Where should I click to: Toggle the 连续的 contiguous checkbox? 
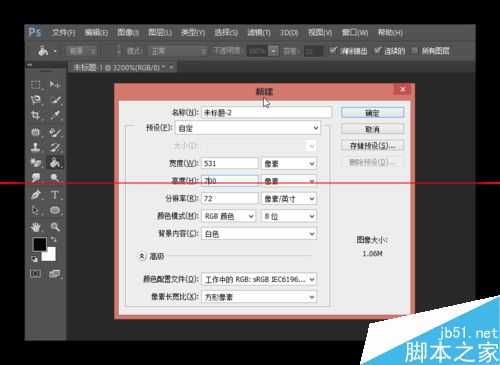pyautogui.click(x=377, y=51)
